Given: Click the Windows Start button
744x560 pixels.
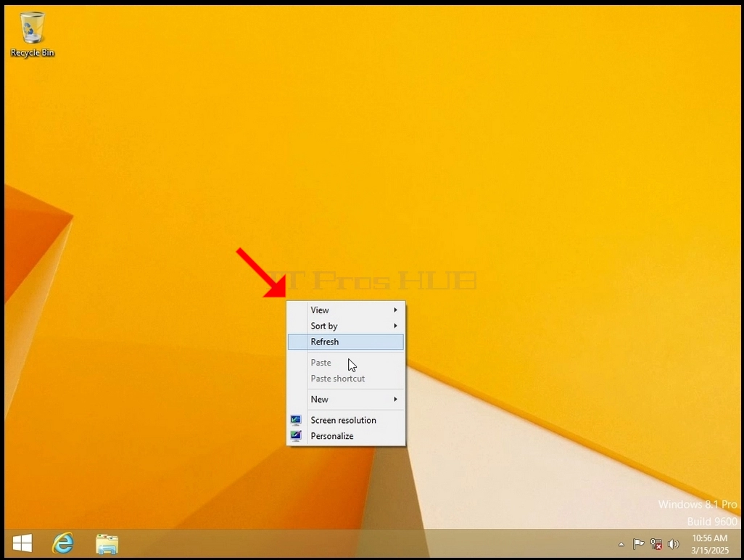Looking at the screenshot, I should point(22,543).
